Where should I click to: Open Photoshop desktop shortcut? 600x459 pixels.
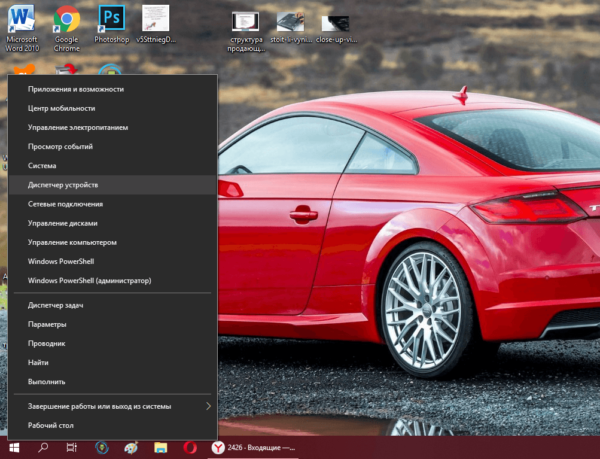pyautogui.click(x=111, y=24)
